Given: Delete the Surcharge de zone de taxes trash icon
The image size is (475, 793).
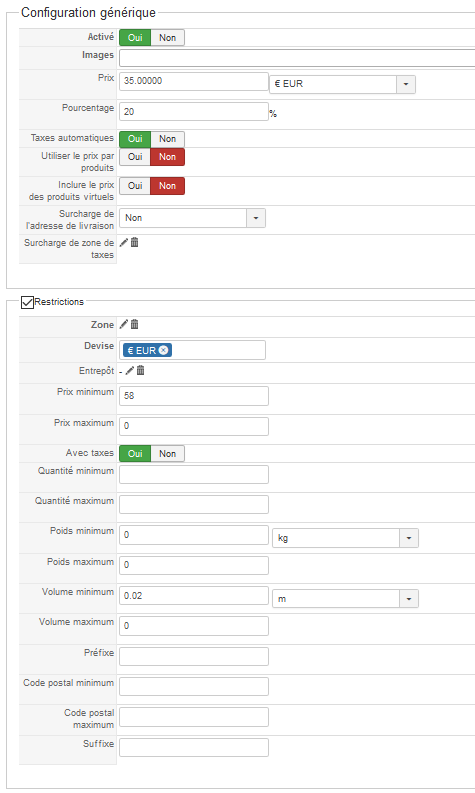Looking at the screenshot, I should (x=135, y=243).
